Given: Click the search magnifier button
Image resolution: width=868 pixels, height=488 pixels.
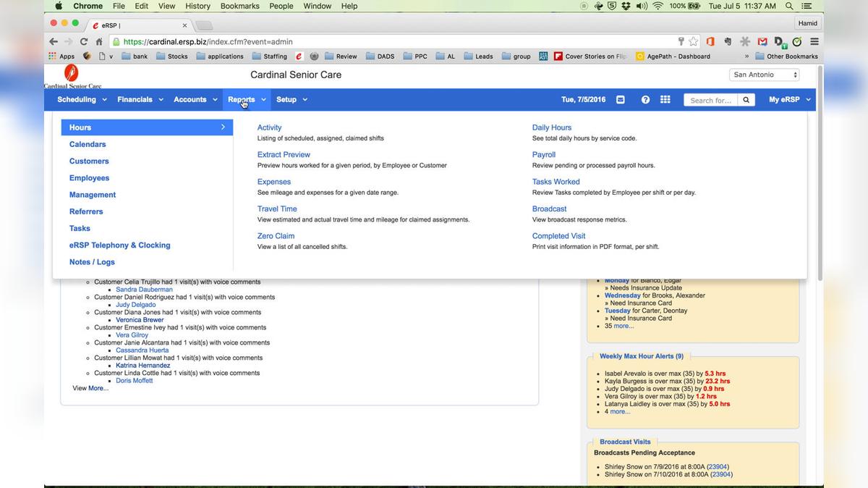Looking at the screenshot, I should [x=746, y=100].
